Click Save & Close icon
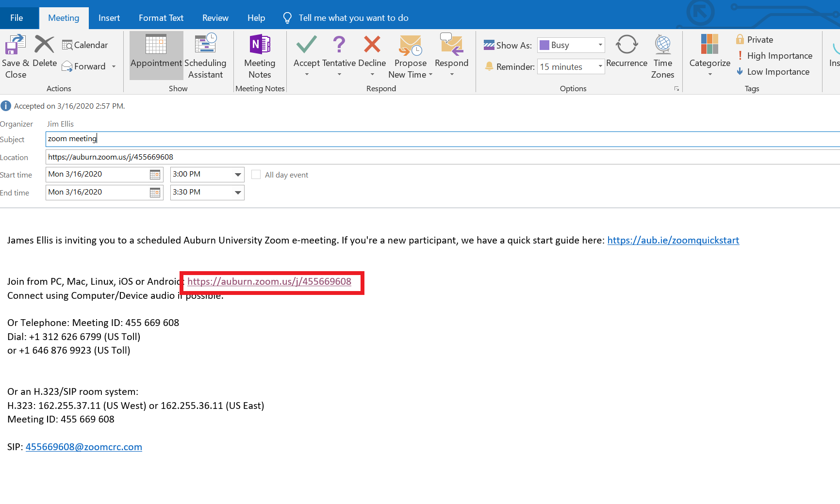 tap(15, 44)
